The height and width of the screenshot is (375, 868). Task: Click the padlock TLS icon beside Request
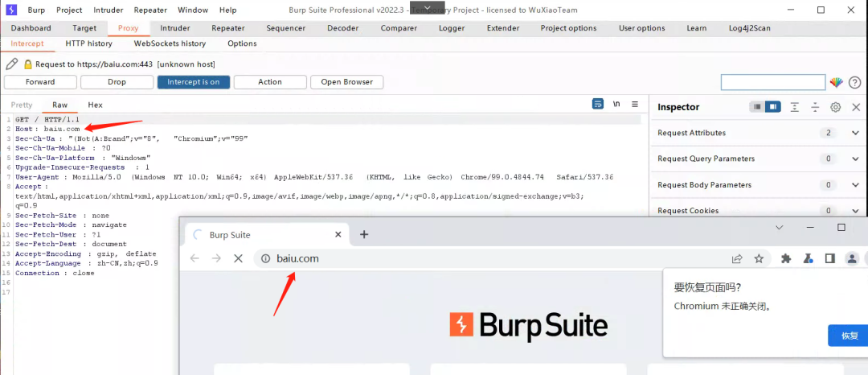[27, 64]
